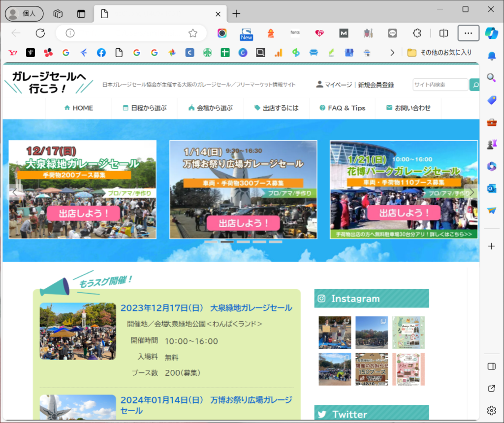Image resolution: width=504 pixels, height=423 pixels.
Task: Open the 個人 profile menu
Action: point(24,13)
